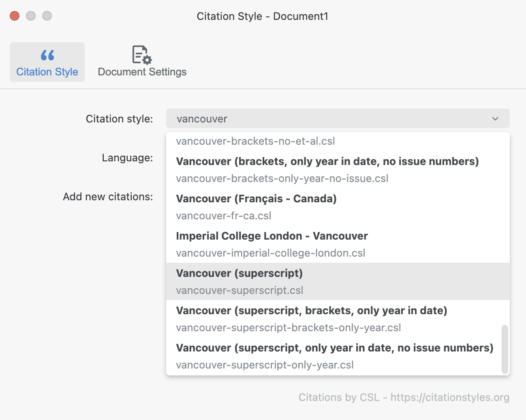Viewport: 526px width, 420px height.
Task: Switch to the Citation Style tab
Action: [47, 62]
